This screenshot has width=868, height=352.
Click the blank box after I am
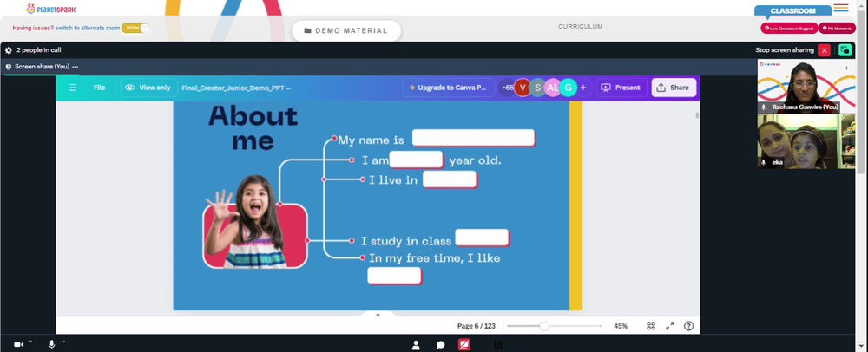[417, 160]
